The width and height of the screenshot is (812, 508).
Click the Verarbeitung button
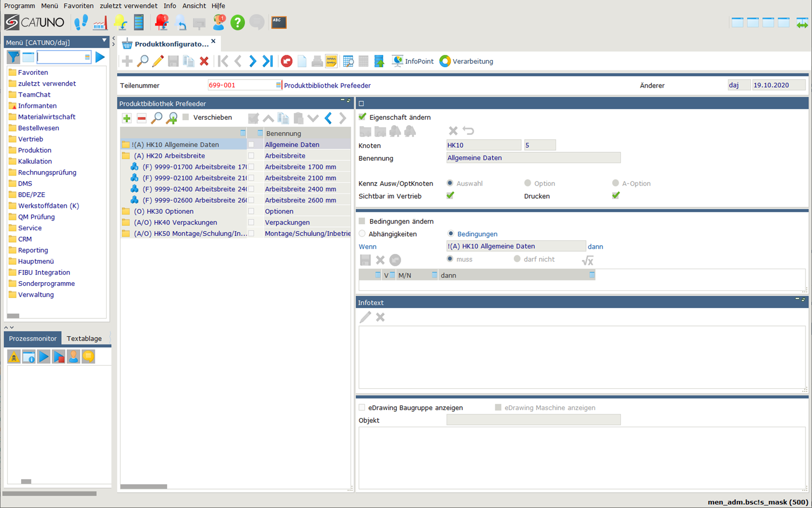(x=467, y=61)
